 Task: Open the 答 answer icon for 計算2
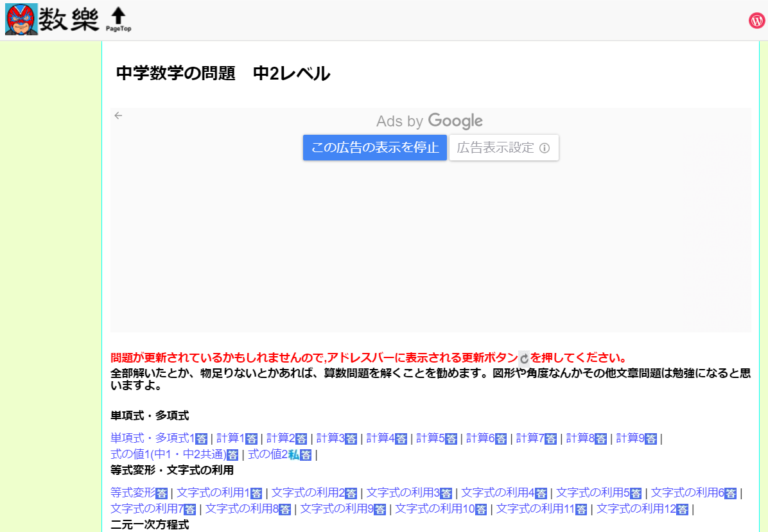pos(301,439)
